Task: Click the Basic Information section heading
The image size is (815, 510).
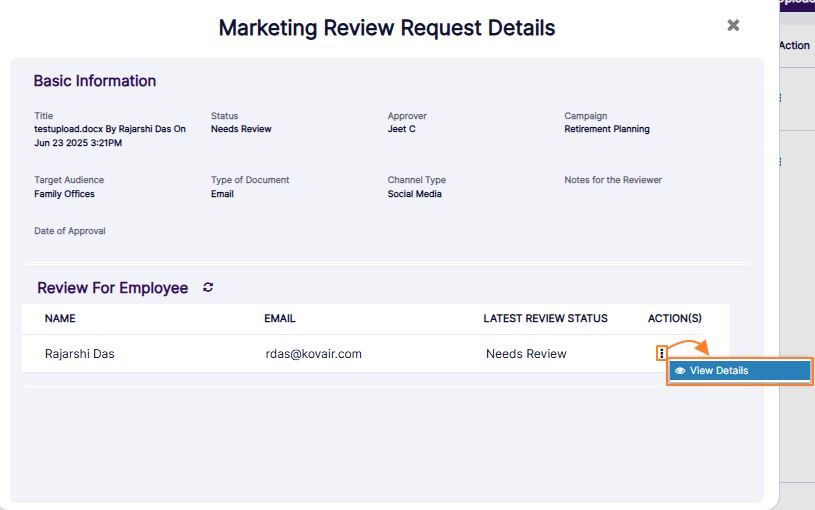Action: tap(95, 81)
